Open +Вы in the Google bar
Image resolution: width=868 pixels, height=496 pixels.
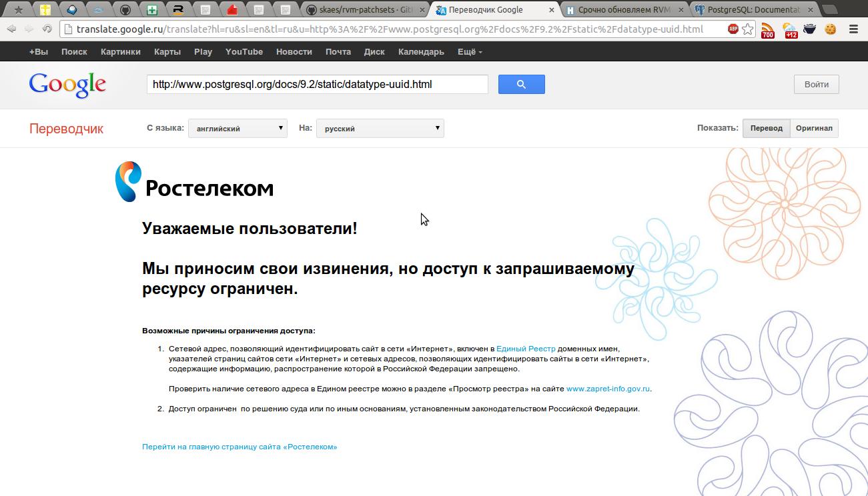(x=38, y=51)
